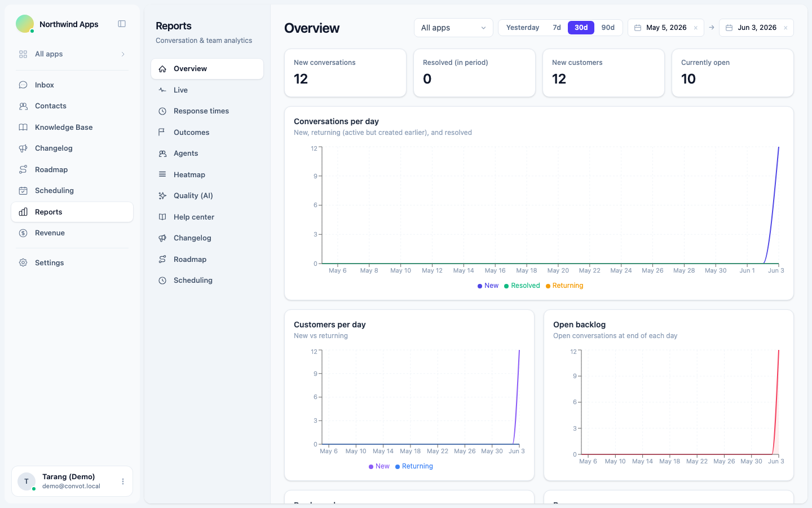Switch to Response times report
This screenshot has height=508, width=812.
[x=207, y=111]
